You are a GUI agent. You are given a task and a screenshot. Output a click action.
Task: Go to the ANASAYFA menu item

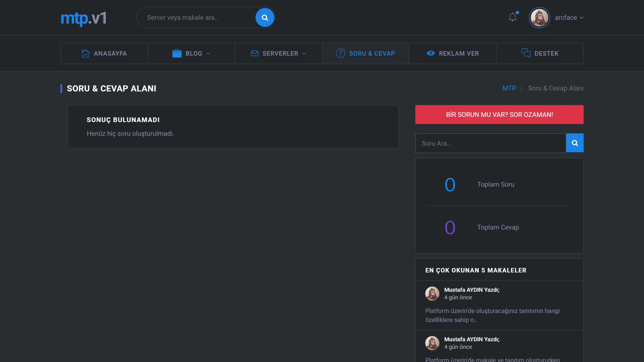(x=104, y=53)
